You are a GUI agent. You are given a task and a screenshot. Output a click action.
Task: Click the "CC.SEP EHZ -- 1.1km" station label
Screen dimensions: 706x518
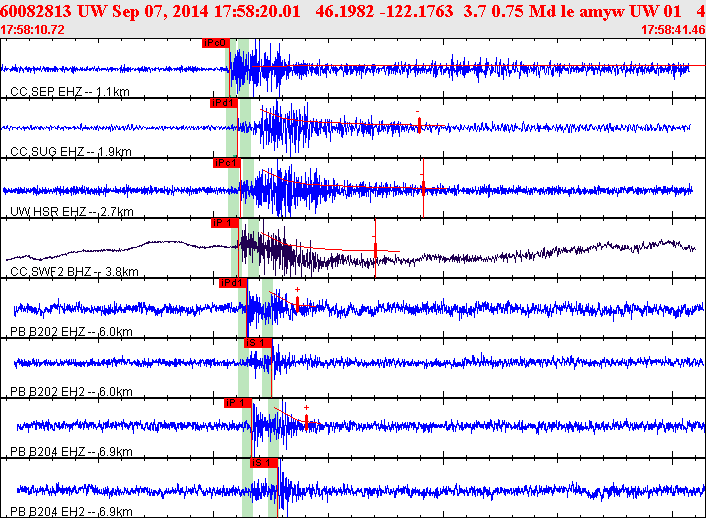pyautogui.click(x=70, y=92)
